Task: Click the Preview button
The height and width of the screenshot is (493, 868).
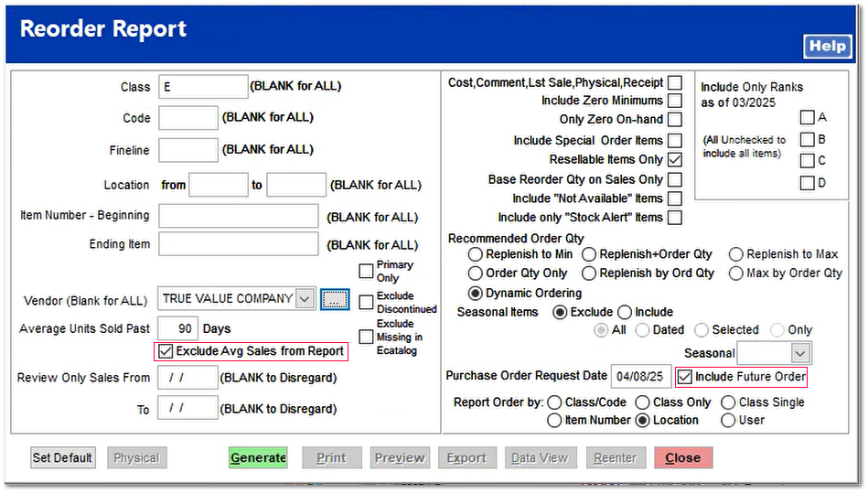Action: coord(400,457)
